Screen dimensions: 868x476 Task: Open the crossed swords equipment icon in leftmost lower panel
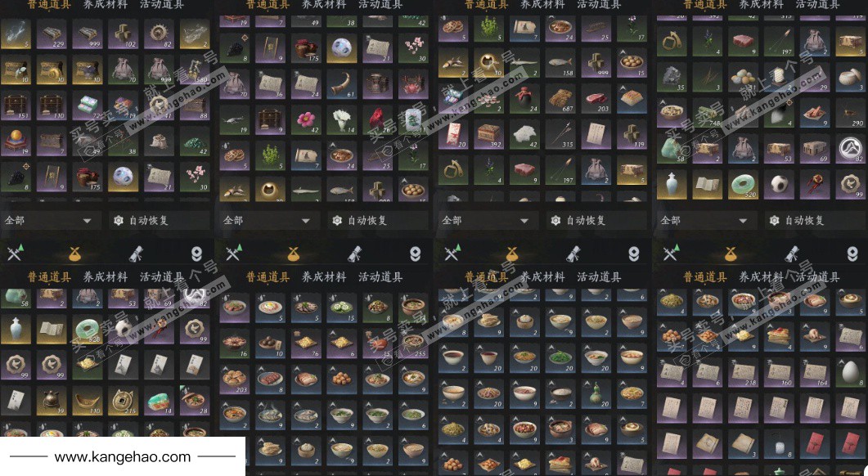15,254
